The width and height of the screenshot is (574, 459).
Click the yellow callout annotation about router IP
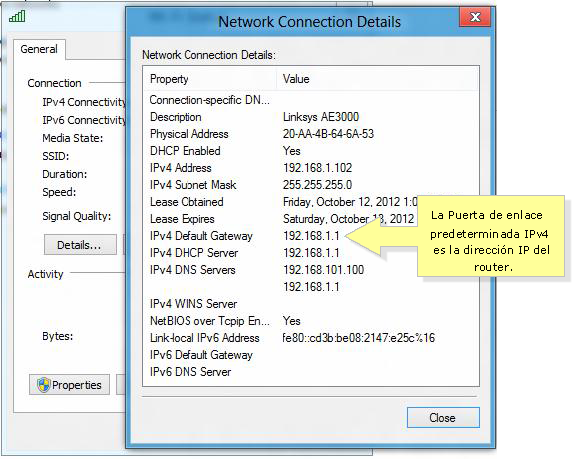coord(491,236)
